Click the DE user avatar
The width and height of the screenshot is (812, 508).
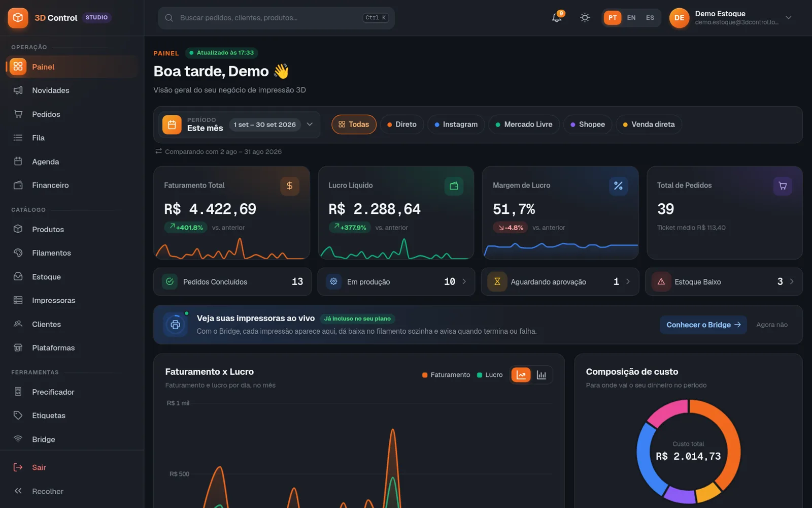click(679, 18)
